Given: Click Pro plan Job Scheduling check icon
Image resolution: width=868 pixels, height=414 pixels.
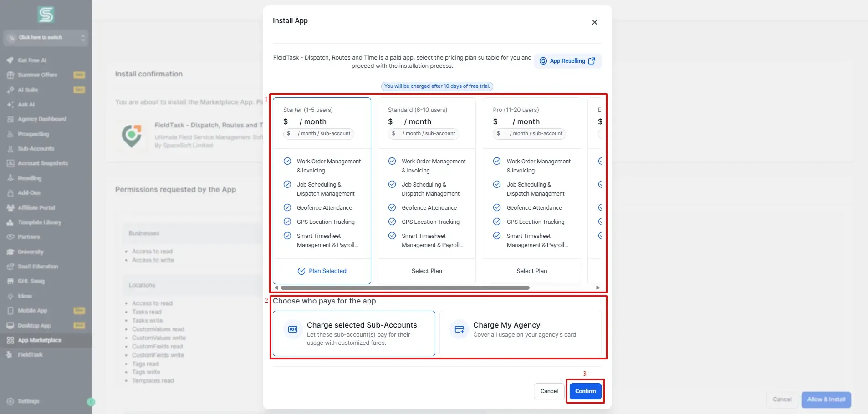Looking at the screenshot, I should pyautogui.click(x=497, y=184).
